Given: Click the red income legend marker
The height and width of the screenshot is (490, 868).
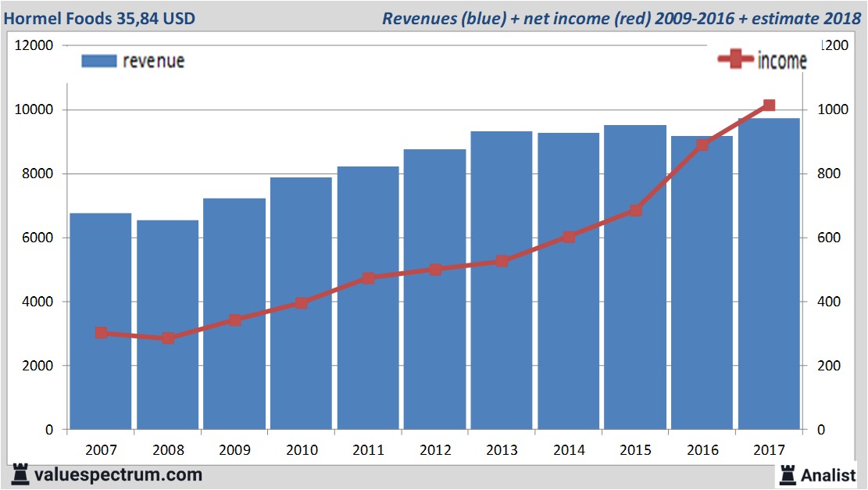Looking at the screenshot, I should coord(736,59).
